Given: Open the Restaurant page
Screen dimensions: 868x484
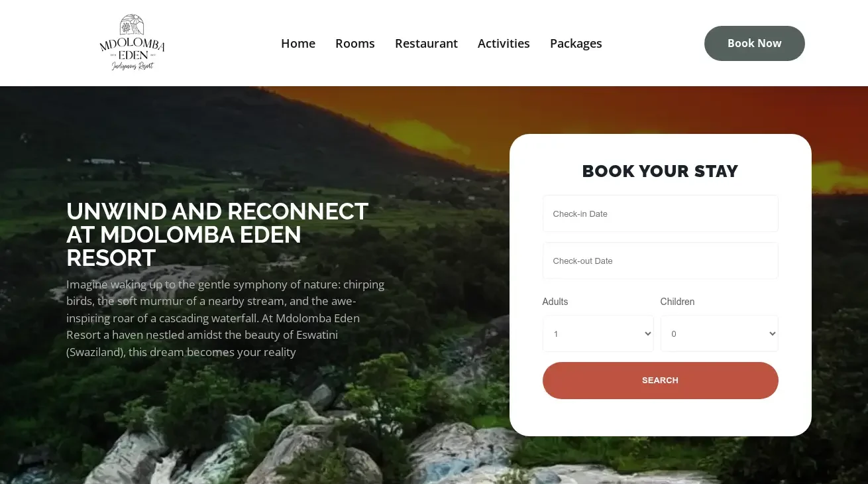Looking at the screenshot, I should [x=426, y=43].
